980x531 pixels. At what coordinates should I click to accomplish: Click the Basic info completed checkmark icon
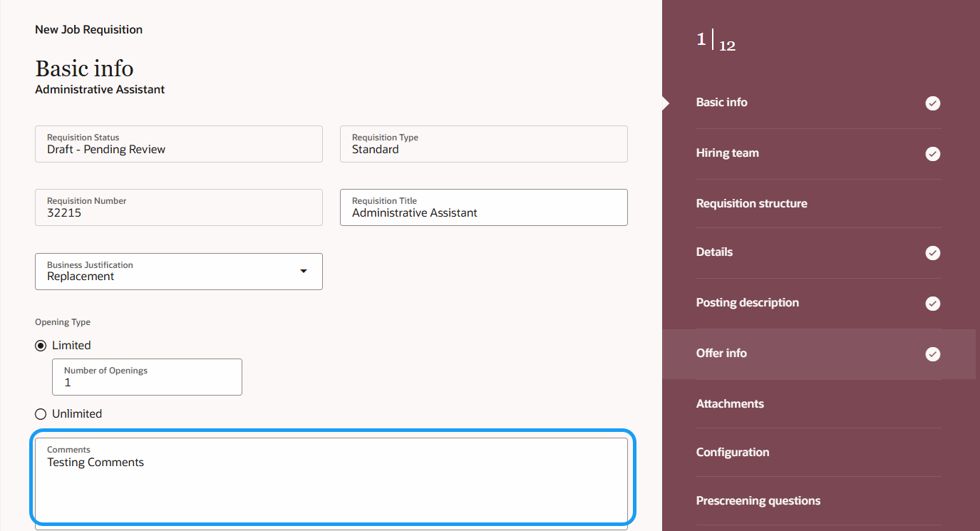tap(932, 103)
